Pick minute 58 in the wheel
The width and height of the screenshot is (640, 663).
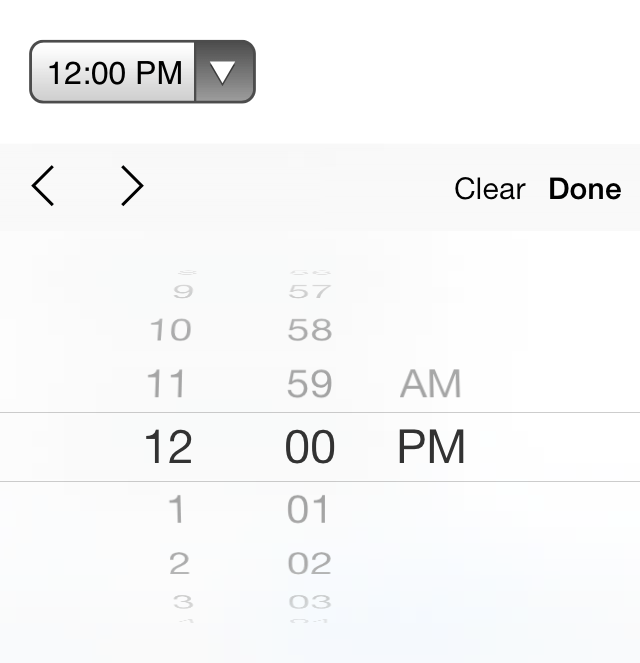pyautogui.click(x=310, y=330)
